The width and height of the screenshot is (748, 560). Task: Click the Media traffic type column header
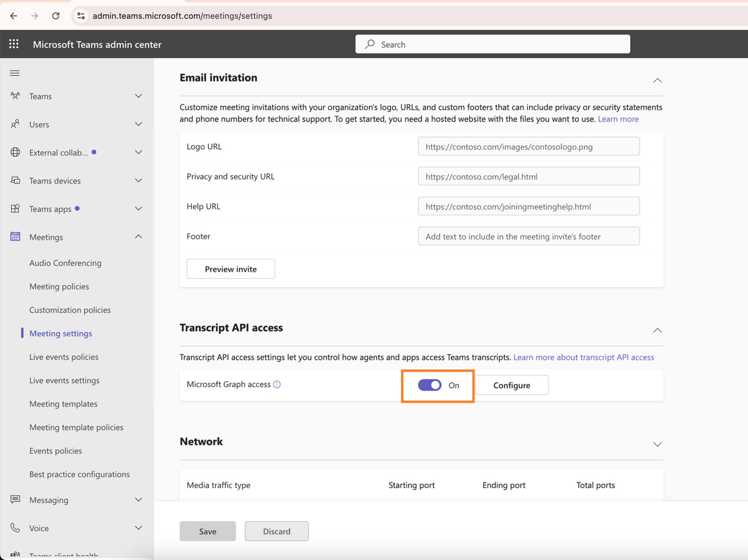click(219, 485)
